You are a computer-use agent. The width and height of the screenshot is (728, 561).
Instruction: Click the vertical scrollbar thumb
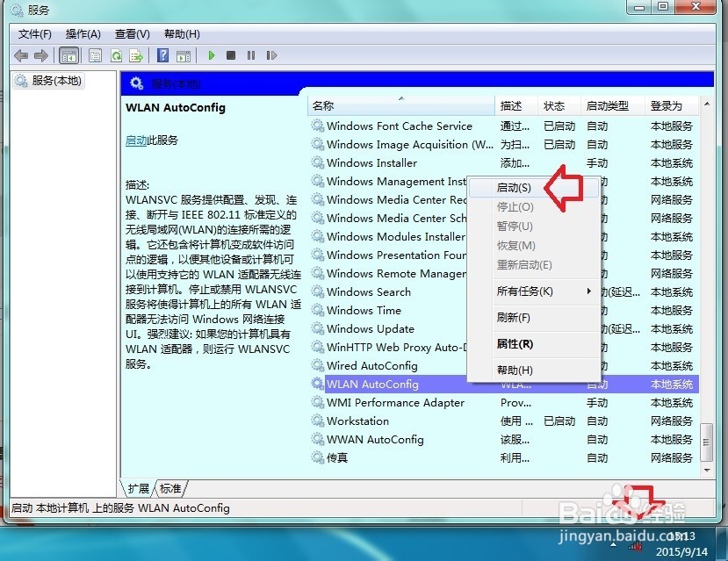coord(707,442)
